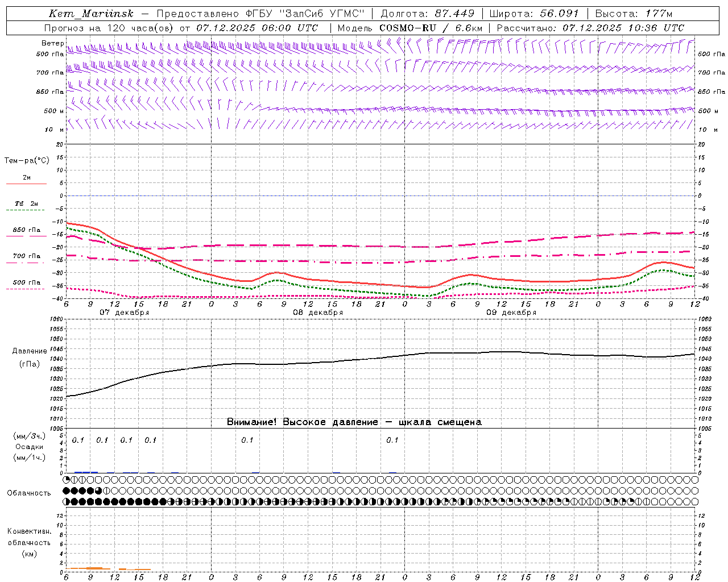The image size is (728, 582).
Task: Click the "Прогноз на 120 часа(ов)" forecast text
Action: click(110, 28)
